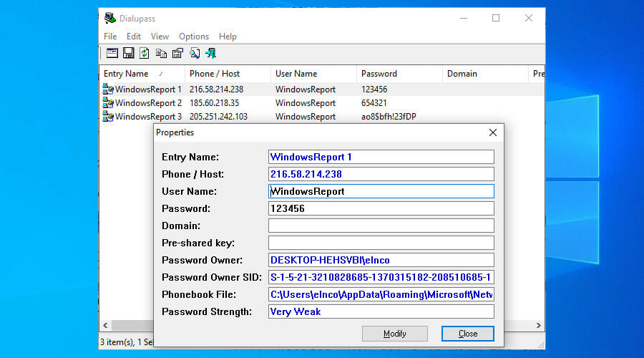The height and width of the screenshot is (358, 644).
Task: Click the WindowsReport 2 row icon
Action: point(108,103)
